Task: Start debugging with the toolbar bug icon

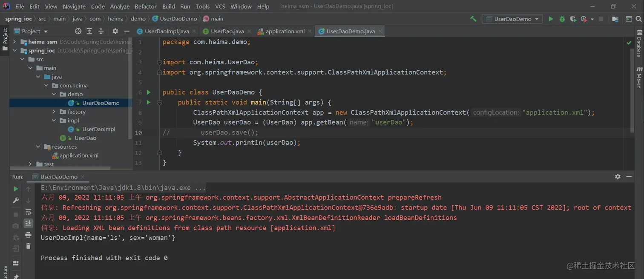Action: (562, 19)
